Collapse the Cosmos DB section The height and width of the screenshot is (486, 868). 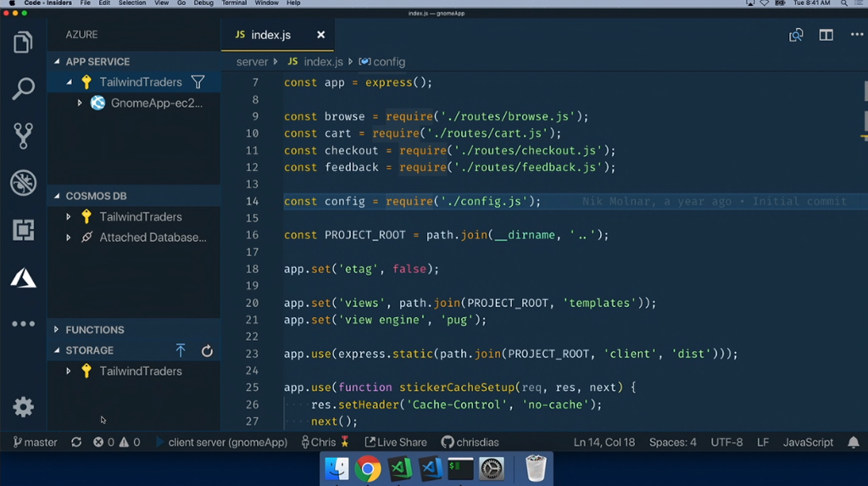click(96, 196)
